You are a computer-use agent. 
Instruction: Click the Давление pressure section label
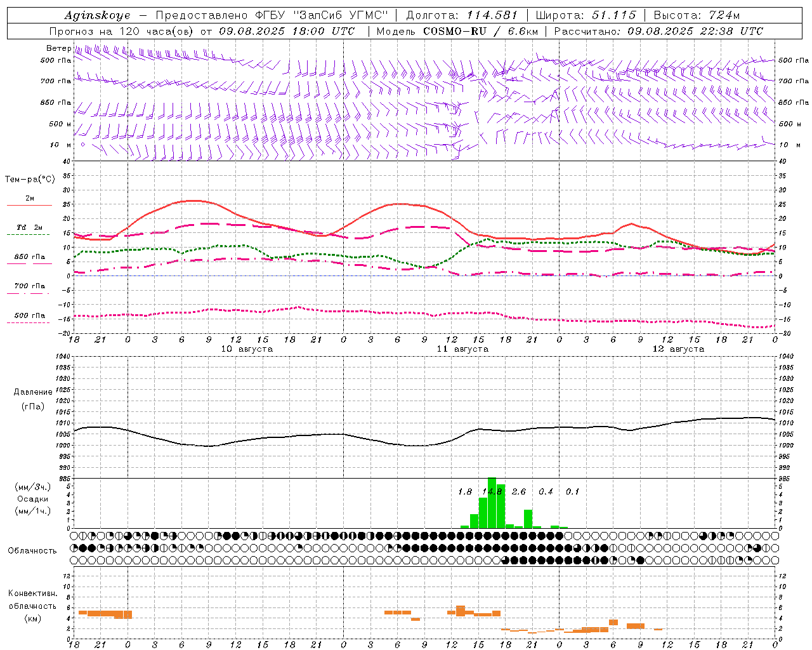click(33, 392)
